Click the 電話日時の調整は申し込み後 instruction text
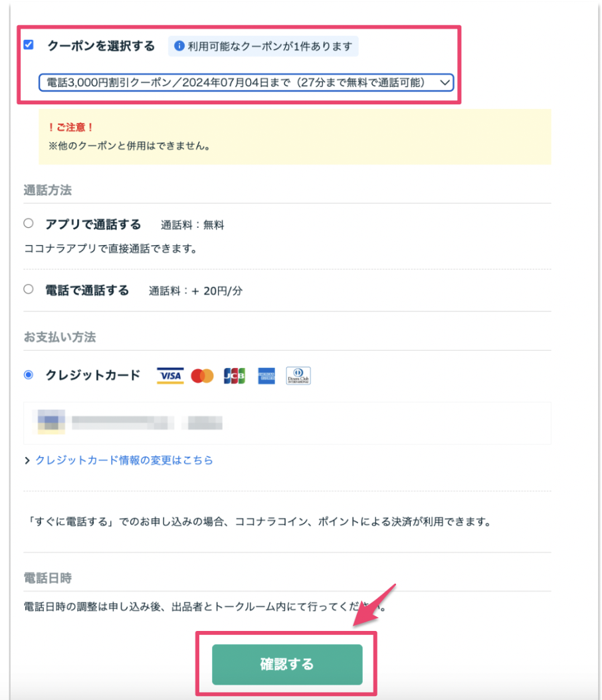 pos(205,607)
